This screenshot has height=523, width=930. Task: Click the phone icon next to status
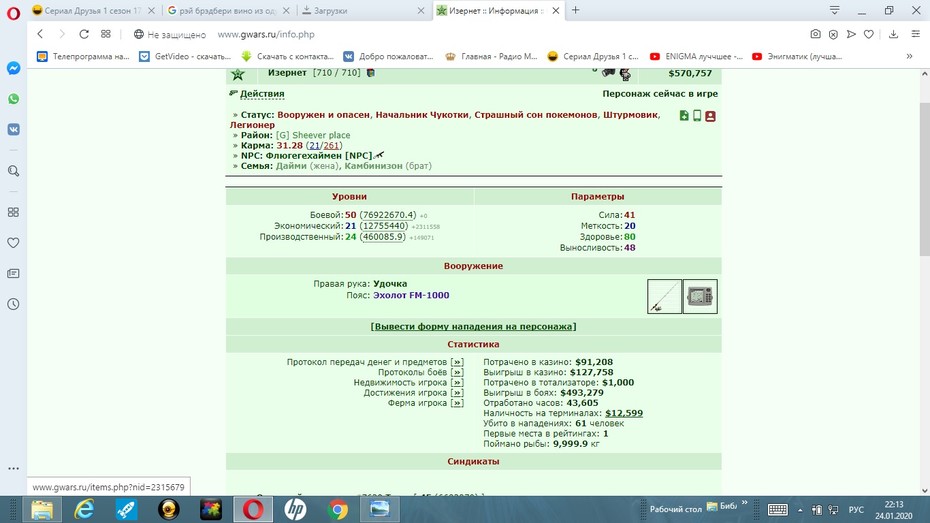tap(697, 116)
